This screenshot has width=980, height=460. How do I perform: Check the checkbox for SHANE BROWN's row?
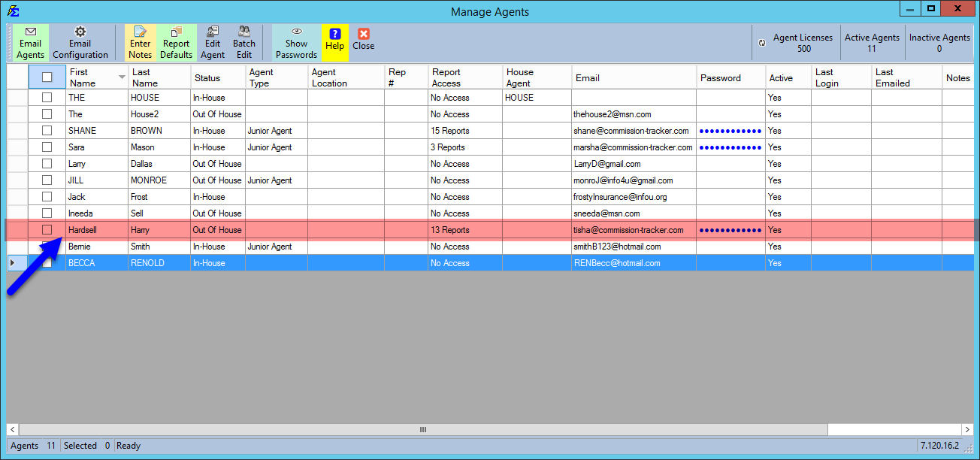47,130
